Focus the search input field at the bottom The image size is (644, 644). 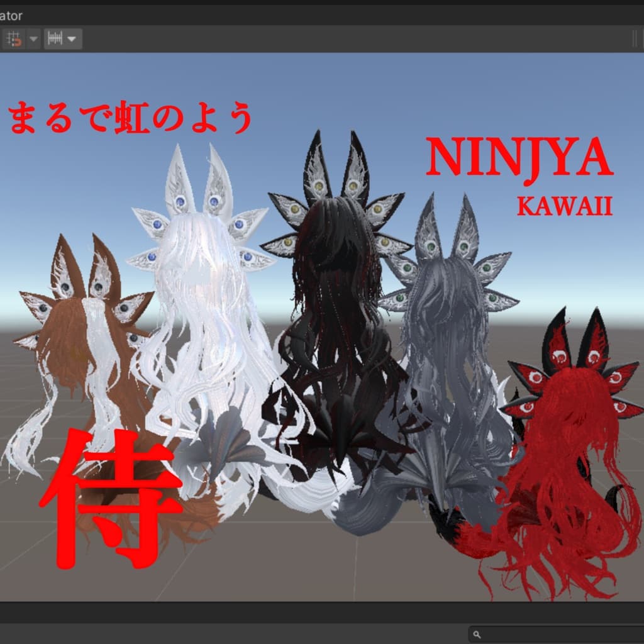pos(557,635)
